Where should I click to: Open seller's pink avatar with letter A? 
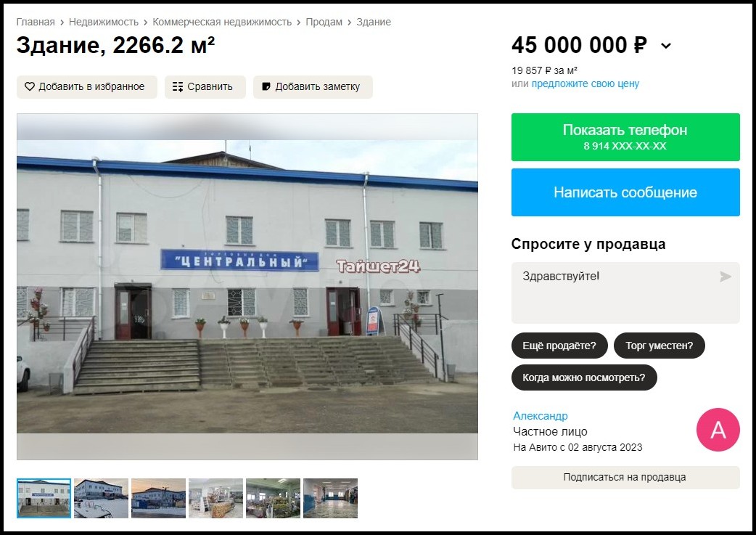pos(718,429)
